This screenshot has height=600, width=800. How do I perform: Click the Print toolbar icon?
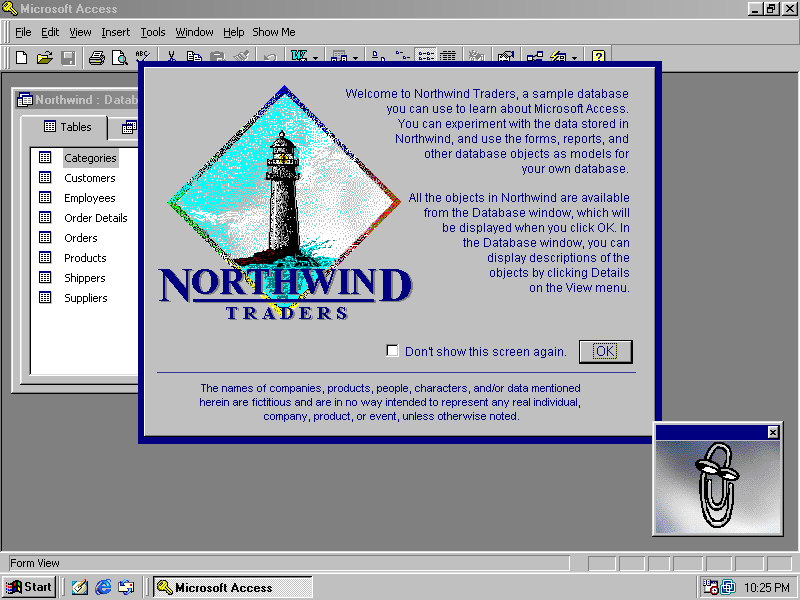click(96, 58)
